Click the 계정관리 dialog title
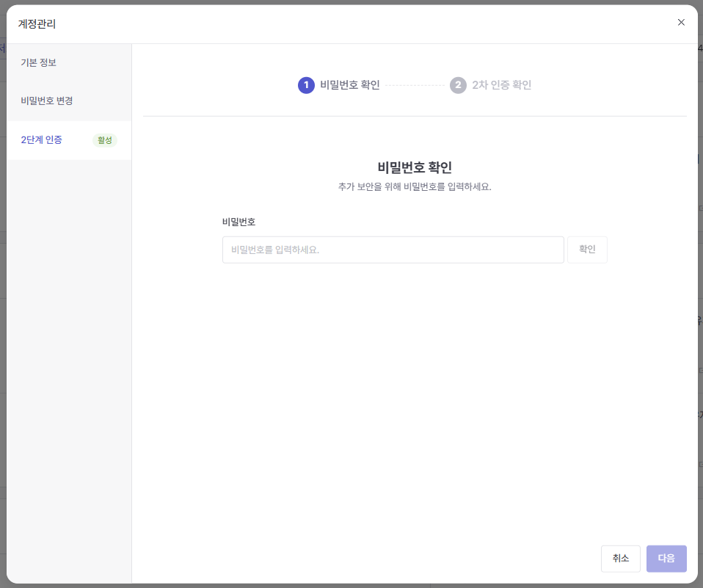The image size is (703, 588). tap(37, 23)
